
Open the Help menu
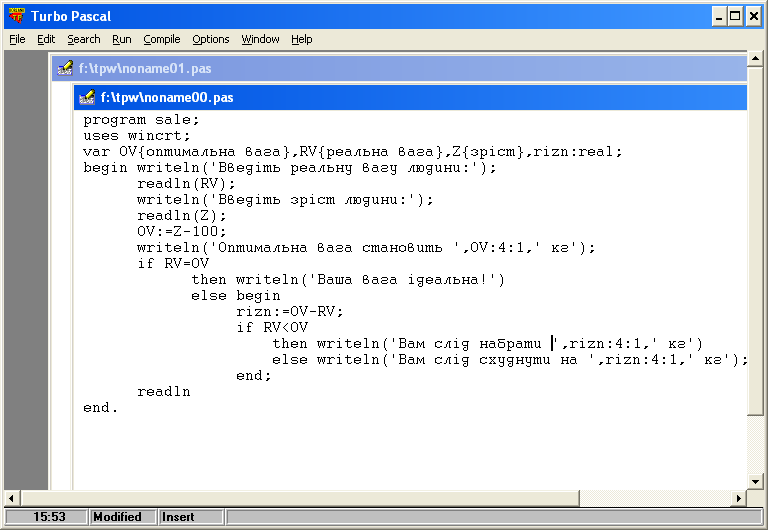[x=301, y=39]
